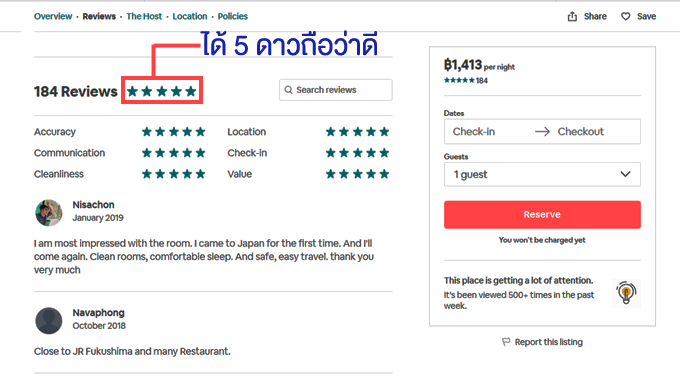Screen dimensions: 680x386
Task: Click the lightbulb attention icon
Action: pyautogui.click(x=626, y=293)
